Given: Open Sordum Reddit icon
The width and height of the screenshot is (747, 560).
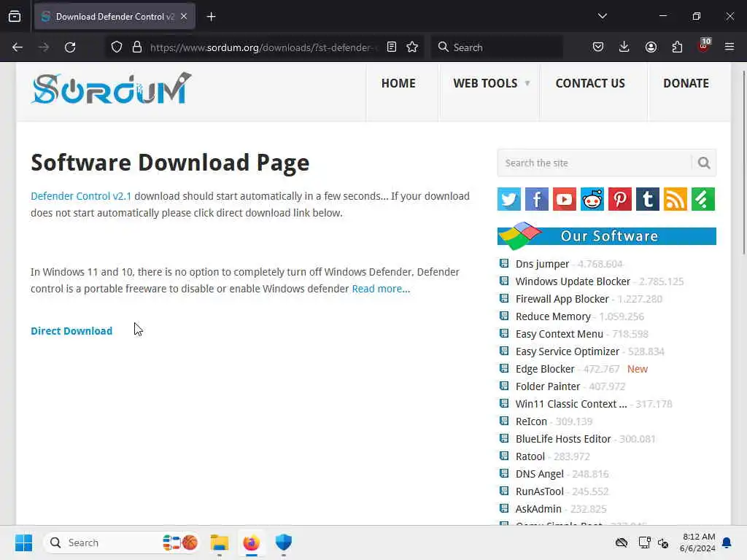Looking at the screenshot, I should (592, 199).
